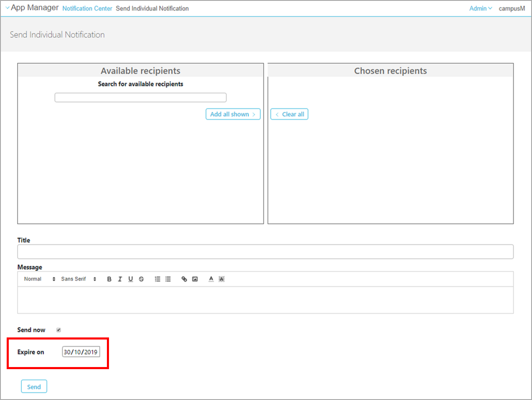532x400 pixels.
Task: Insert a bulleted list in the message
Action: 168,279
